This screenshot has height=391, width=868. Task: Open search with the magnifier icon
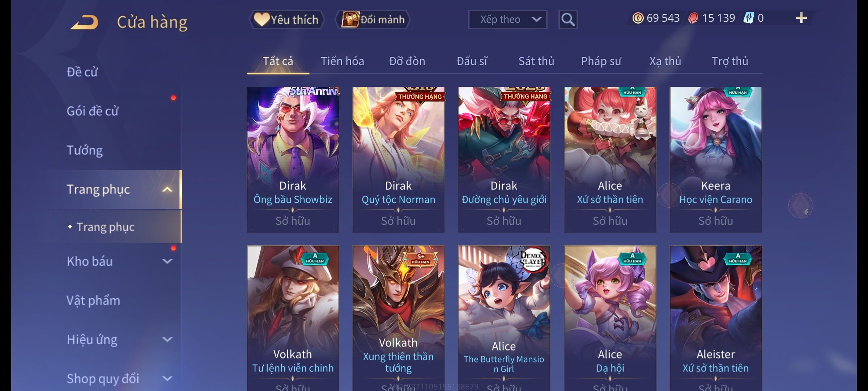(568, 20)
